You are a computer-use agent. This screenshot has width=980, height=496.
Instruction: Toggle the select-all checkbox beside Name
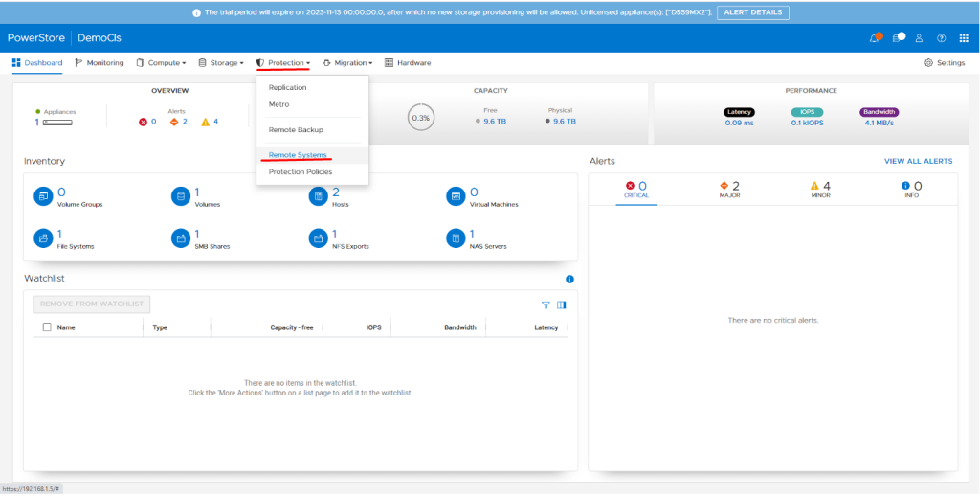tap(47, 327)
